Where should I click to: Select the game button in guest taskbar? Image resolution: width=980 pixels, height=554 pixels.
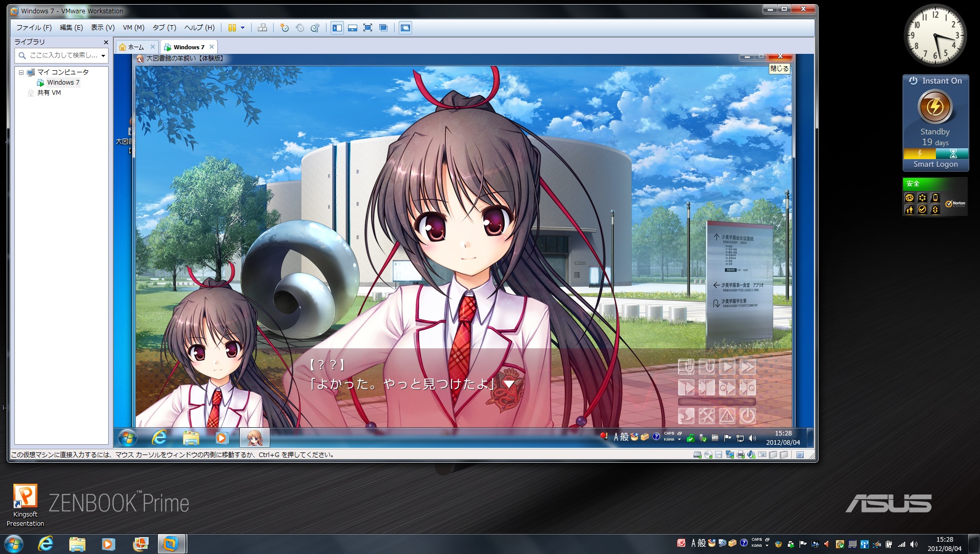[x=255, y=438]
